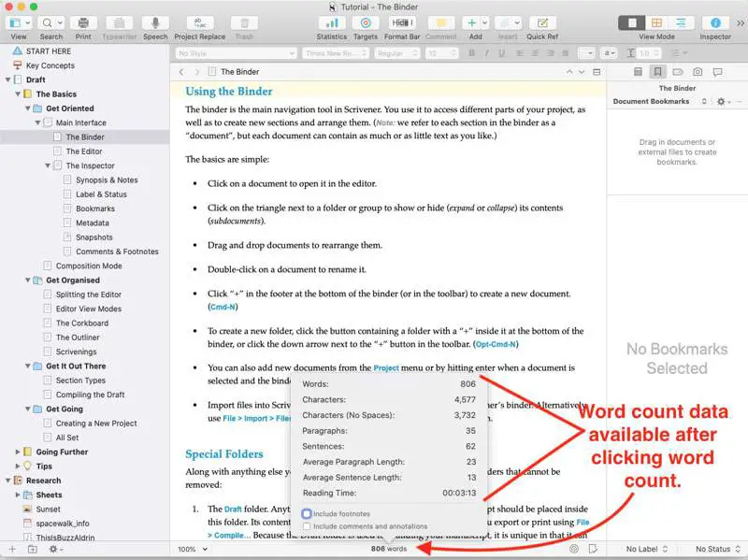Click the plus icon in binder footer
The width and height of the screenshot is (748, 560).
pyautogui.click(x=12, y=549)
